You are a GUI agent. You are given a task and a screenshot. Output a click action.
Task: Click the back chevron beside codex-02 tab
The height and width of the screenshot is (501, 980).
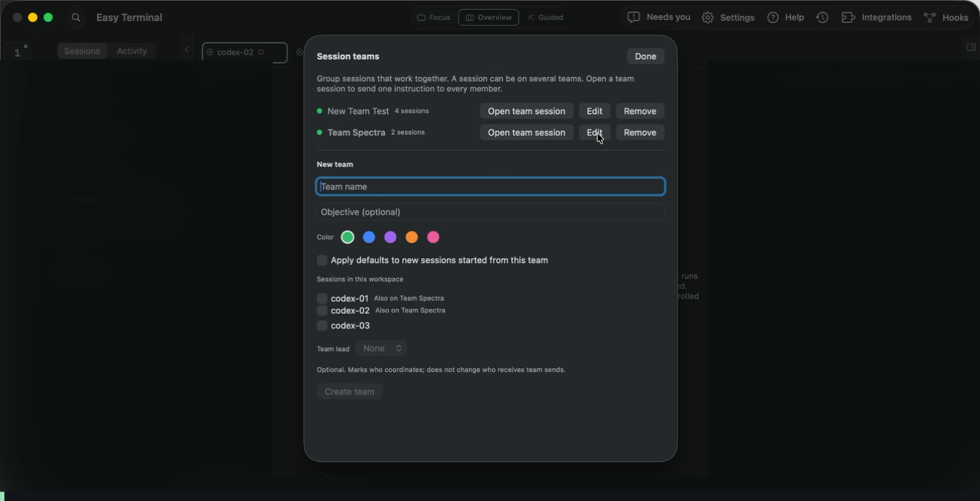tap(187, 50)
